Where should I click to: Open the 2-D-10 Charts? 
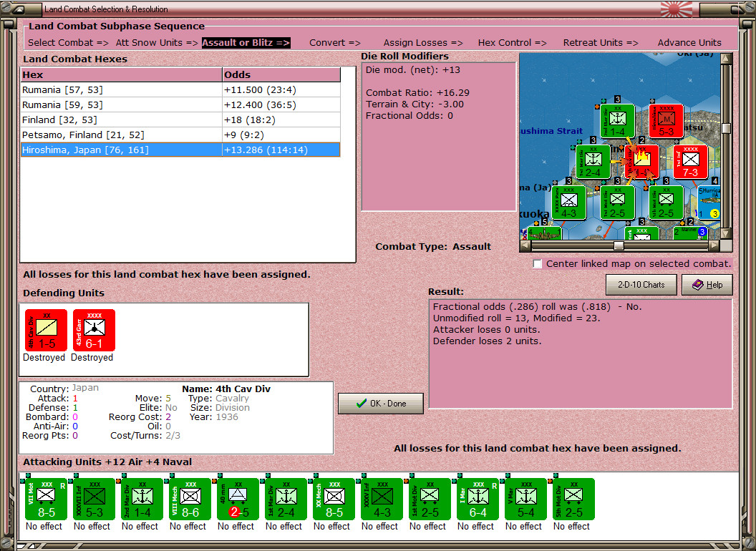tap(641, 285)
